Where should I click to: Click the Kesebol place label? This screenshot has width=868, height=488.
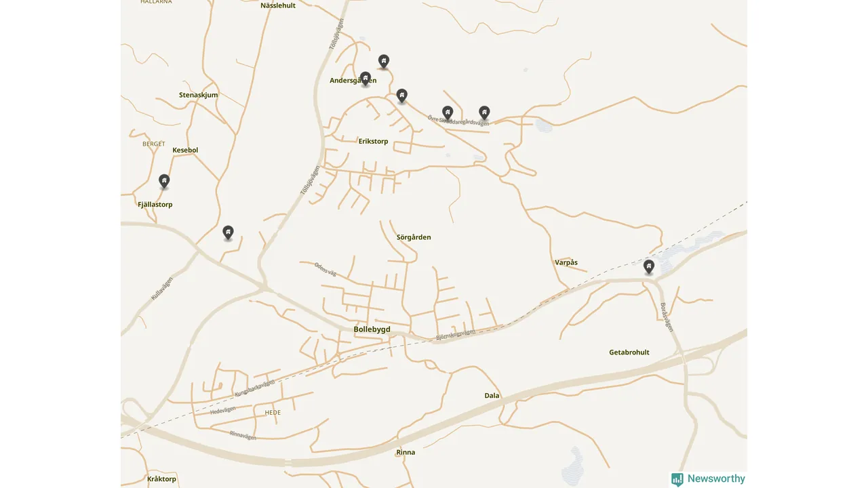click(185, 150)
